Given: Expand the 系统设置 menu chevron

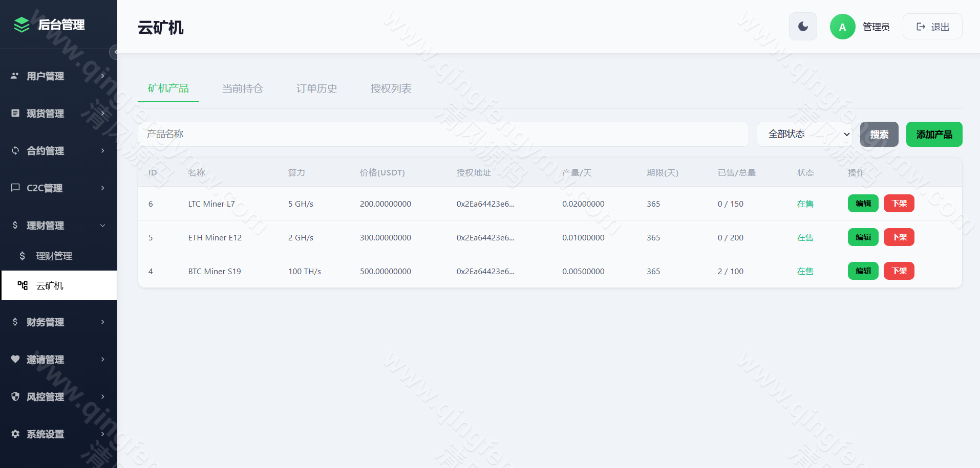Looking at the screenshot, I should pyautogui.click(x=103, y=434).
